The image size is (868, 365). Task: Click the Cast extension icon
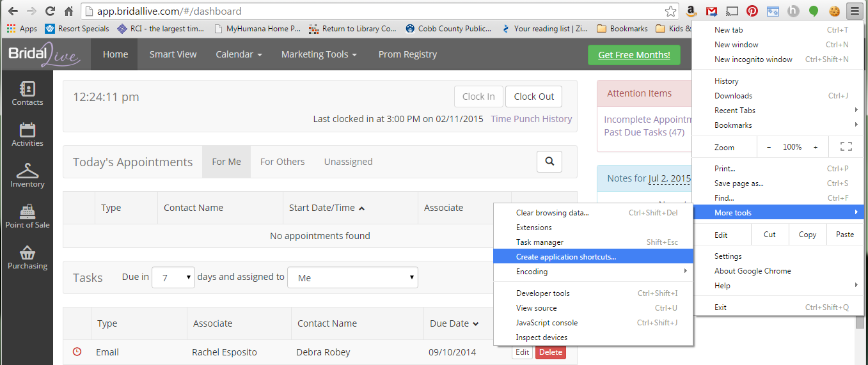pos(732,11)
